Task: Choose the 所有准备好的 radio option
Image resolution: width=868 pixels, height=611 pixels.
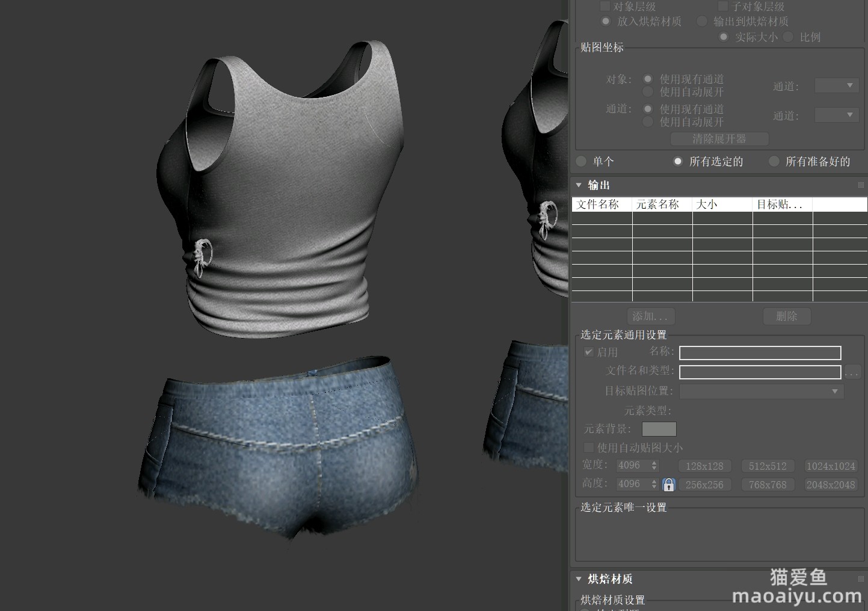Action: (774, 161)
